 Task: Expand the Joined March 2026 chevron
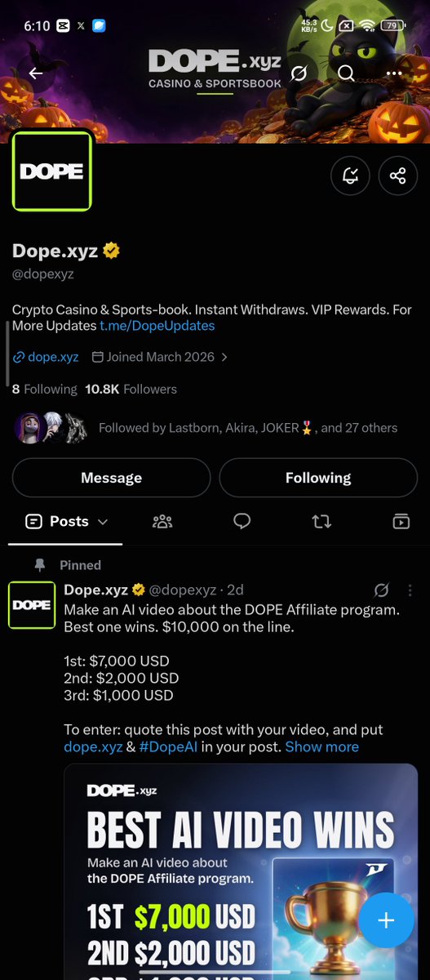224,357
